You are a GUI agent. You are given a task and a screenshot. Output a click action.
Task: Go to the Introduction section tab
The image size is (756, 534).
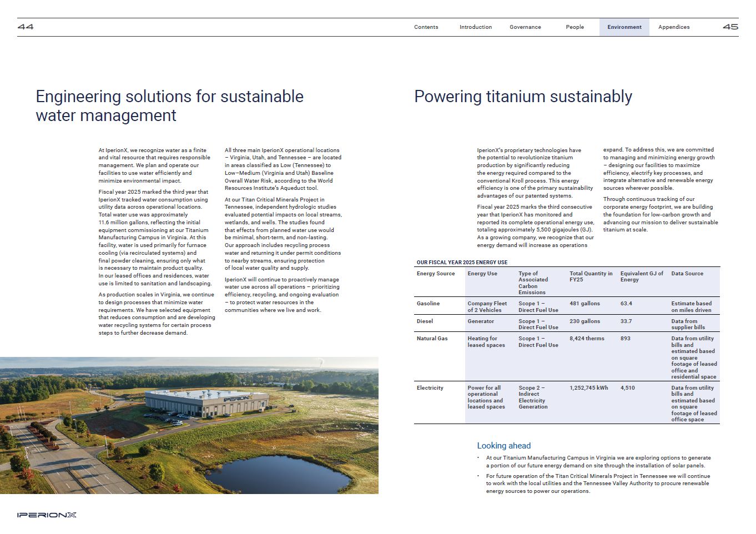[475, 27]
